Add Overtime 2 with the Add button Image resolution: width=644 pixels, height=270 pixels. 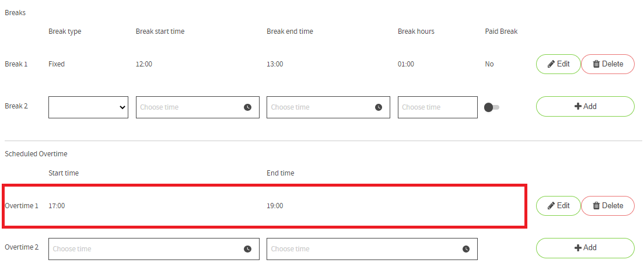pos(585,248)
